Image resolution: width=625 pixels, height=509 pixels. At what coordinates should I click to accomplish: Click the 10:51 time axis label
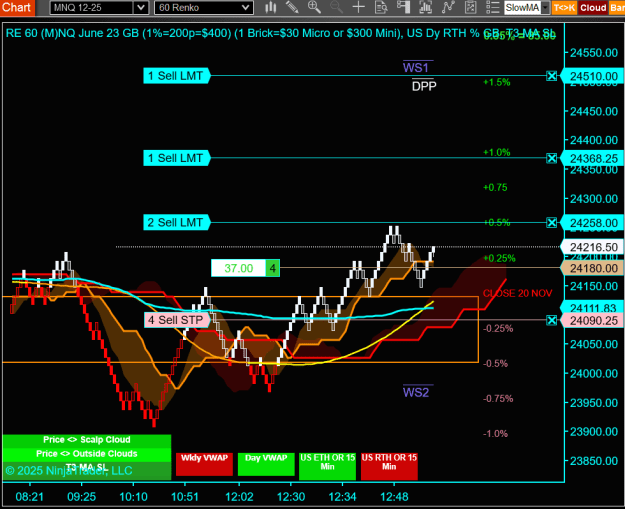(185, 497)
